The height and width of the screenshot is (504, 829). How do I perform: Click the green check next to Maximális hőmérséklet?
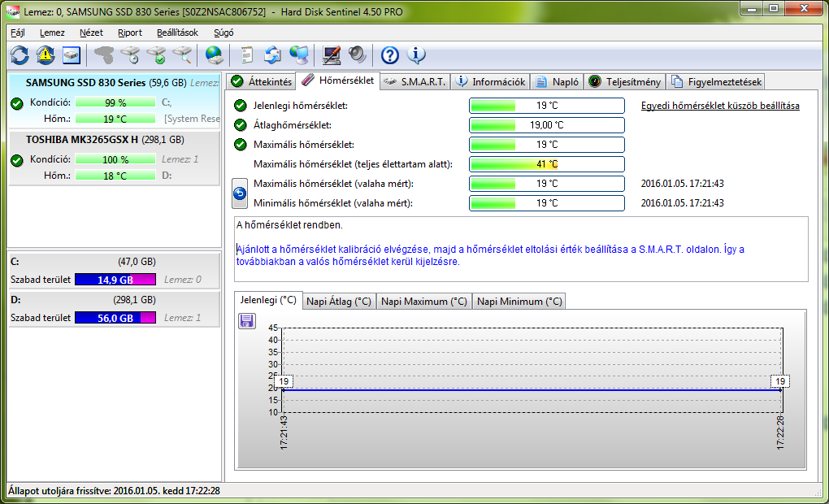pos(240,145)
